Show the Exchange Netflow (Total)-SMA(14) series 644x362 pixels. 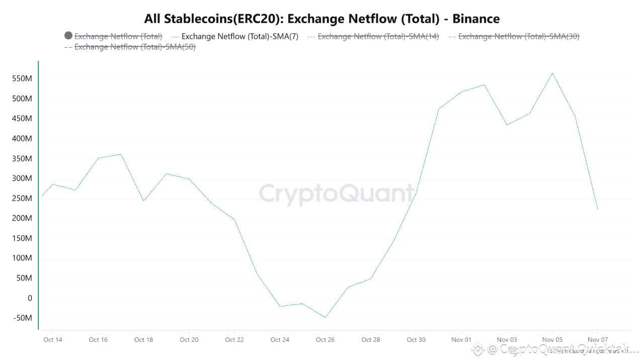point(378,36)
